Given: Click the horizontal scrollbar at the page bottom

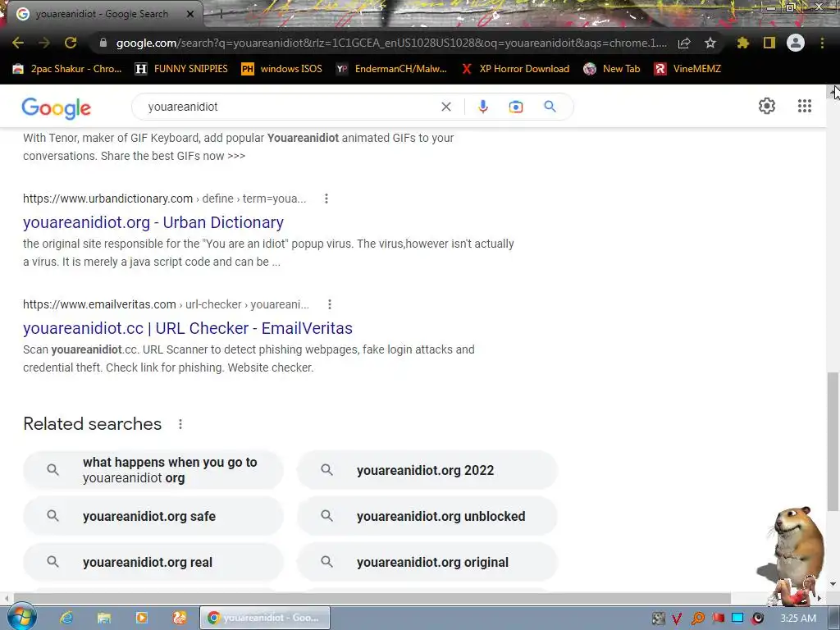Looking at the screenshot, I should [x=372, y=598].
